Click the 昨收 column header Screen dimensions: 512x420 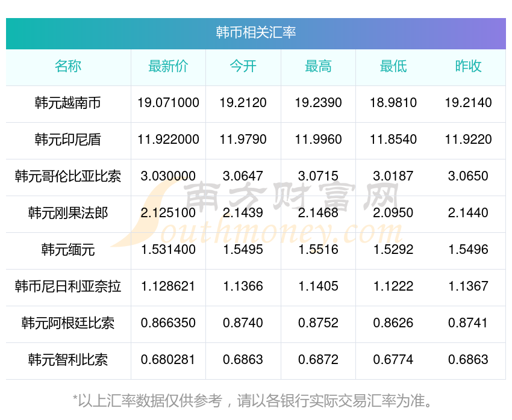tap(468, 66)
